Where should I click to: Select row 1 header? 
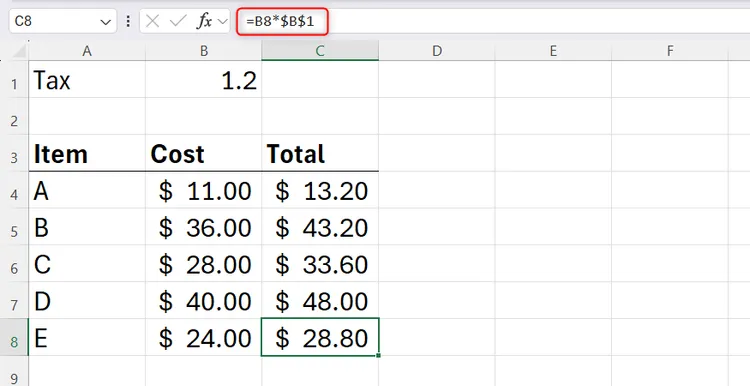point(14,79)
